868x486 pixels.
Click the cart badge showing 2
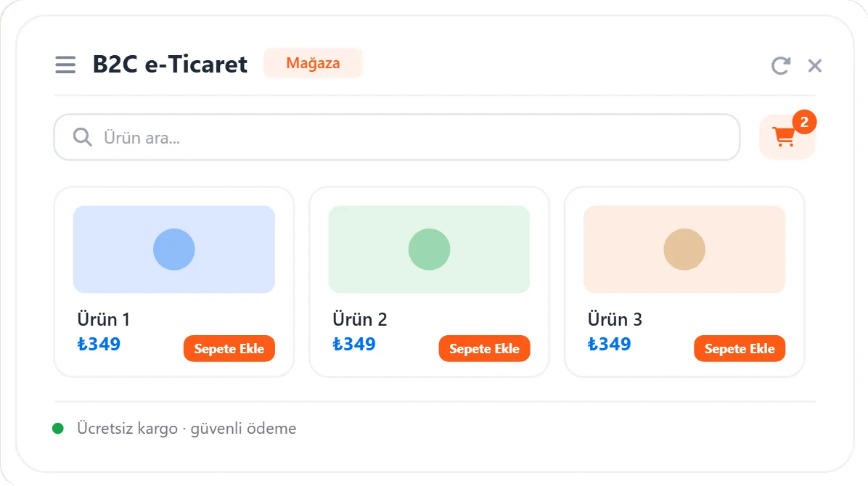point(804,122)
